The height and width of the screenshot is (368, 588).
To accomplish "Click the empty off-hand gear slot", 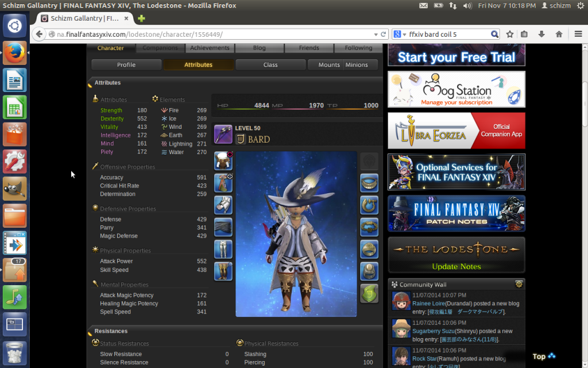I will (x=369, y=161).
